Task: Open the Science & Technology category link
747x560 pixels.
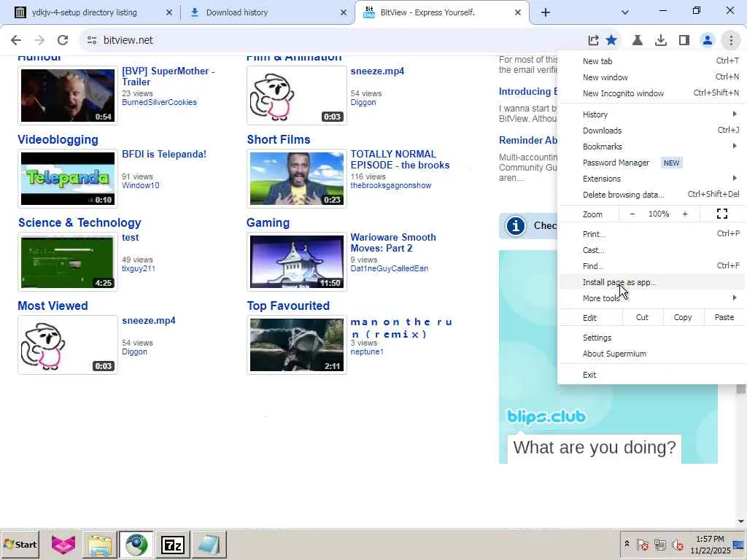Action: (x=80, y=223)
